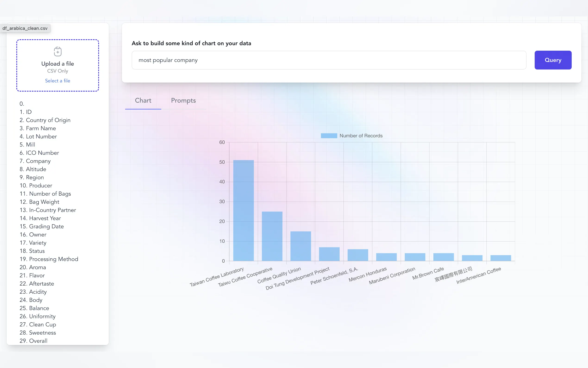
Task: Click the Taiwu Coffee Cooperative bar
Action: (x=272, y=236)
